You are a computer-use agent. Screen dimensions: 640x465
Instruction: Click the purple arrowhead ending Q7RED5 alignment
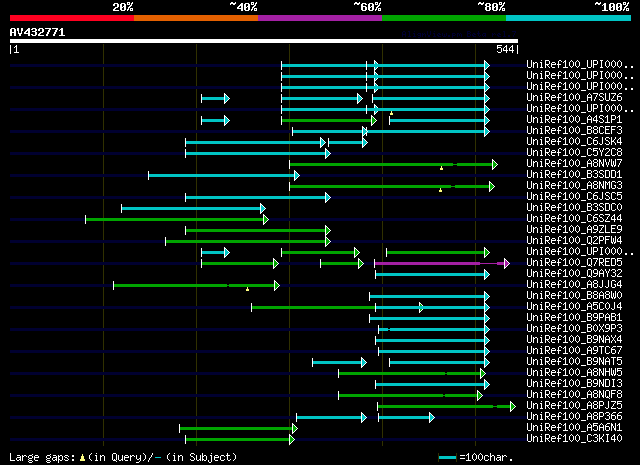point(507,264)
